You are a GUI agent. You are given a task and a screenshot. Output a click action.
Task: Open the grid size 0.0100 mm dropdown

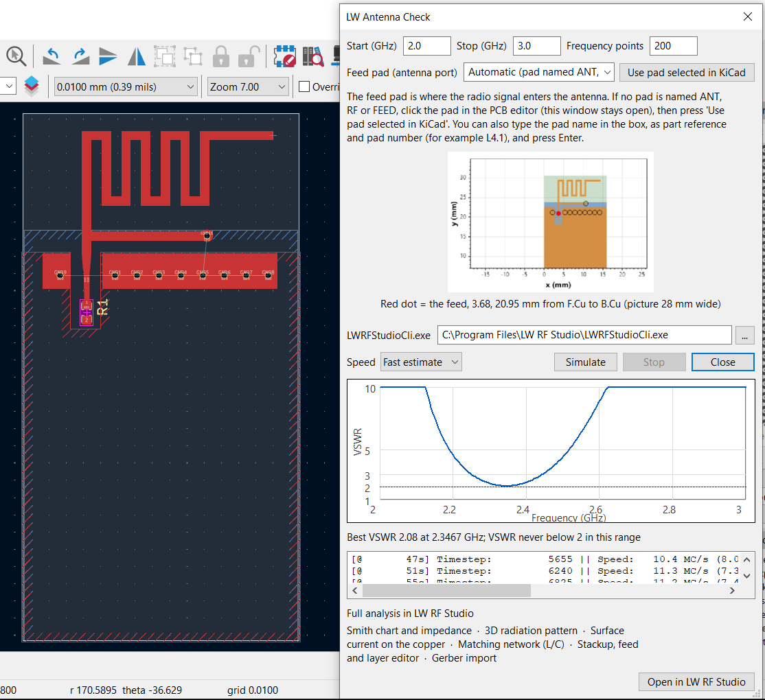(x=126, y=86)
